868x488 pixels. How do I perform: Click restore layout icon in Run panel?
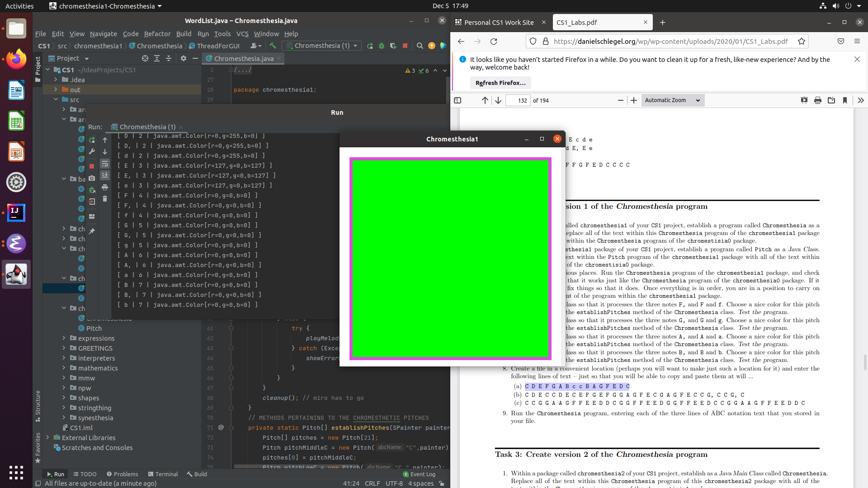click(x=92, y=216)
